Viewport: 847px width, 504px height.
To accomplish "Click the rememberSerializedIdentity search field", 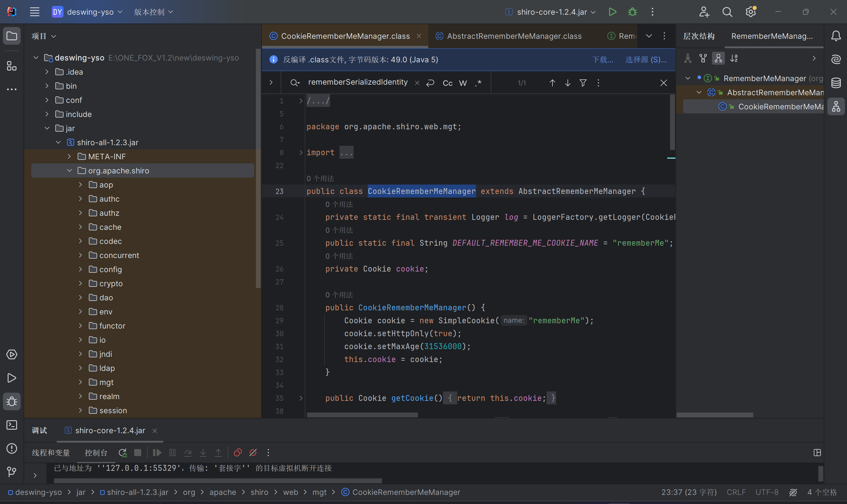I will point(357,82).
